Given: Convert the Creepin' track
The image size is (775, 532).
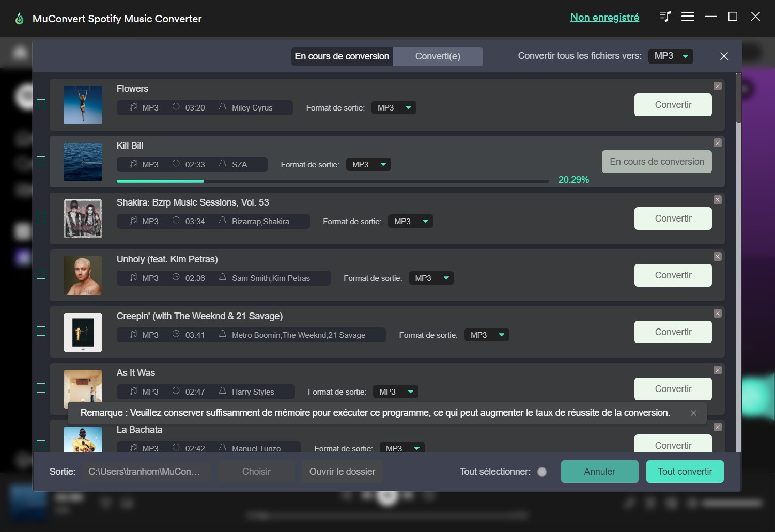Looking at the screenshot, I should pos(673,332).
